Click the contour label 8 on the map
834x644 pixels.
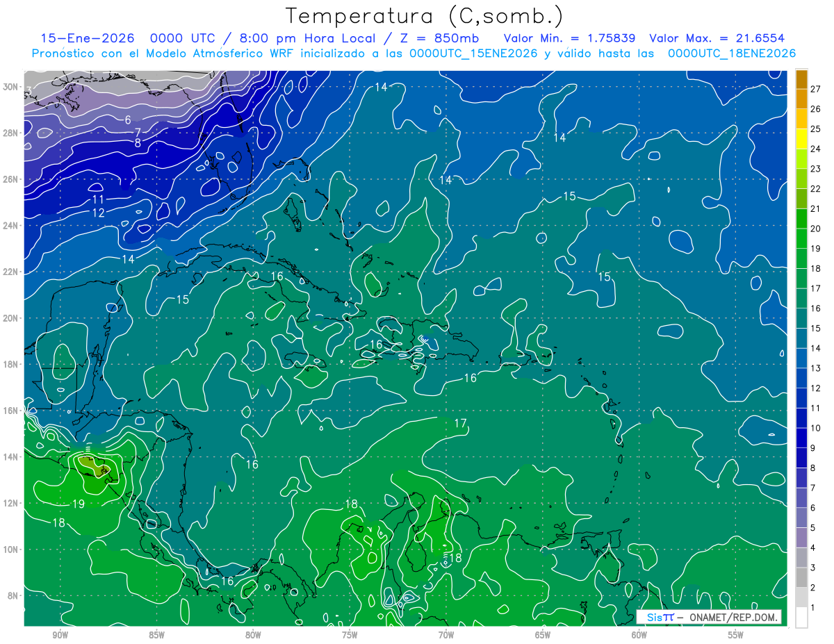(x=138, y=143)
